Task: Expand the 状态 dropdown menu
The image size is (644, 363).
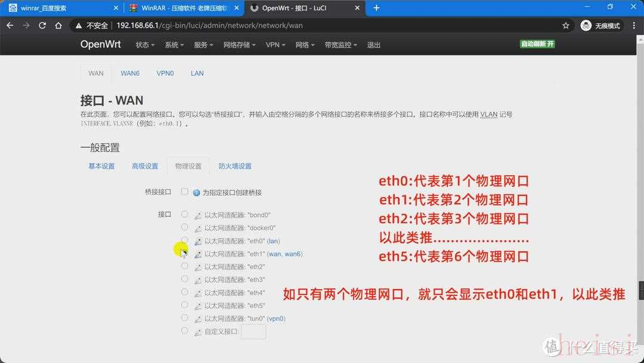Action: coord(145,45)
